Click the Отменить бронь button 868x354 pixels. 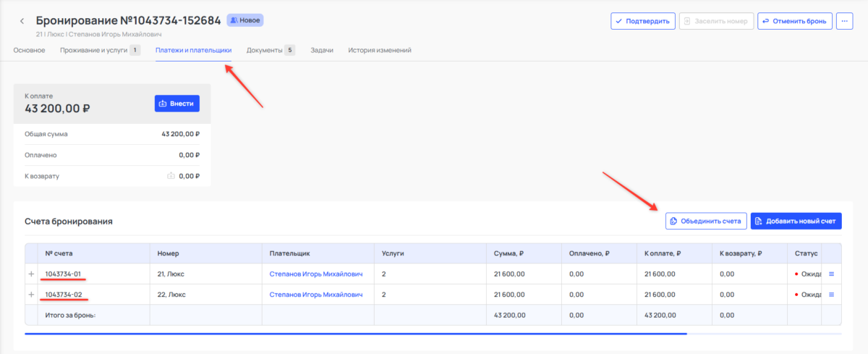[795, 21]
